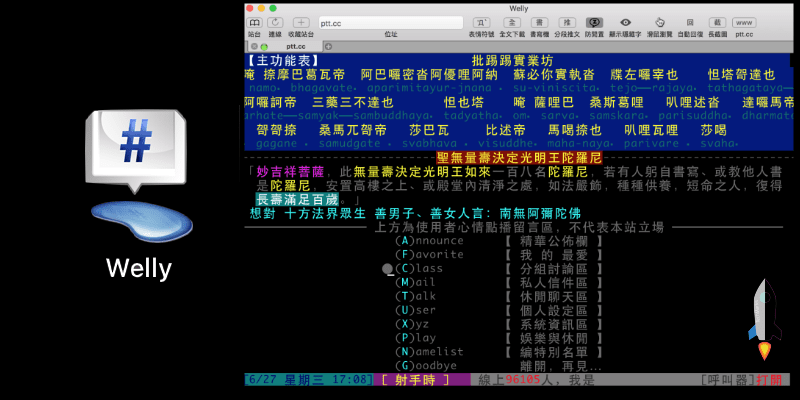This screenshot has width=800, height=400.
Task: Click the 連線 reconnect icon
Action: click(x=275, y=22)
